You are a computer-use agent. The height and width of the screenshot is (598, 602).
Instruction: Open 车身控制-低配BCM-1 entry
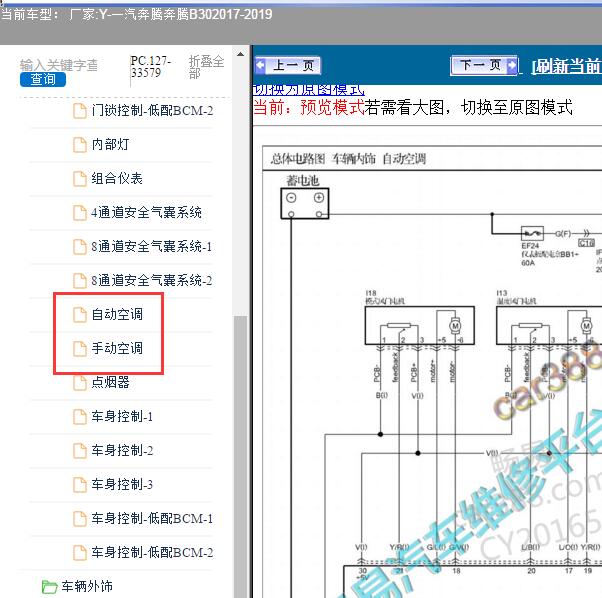click(x=152, y=518)
